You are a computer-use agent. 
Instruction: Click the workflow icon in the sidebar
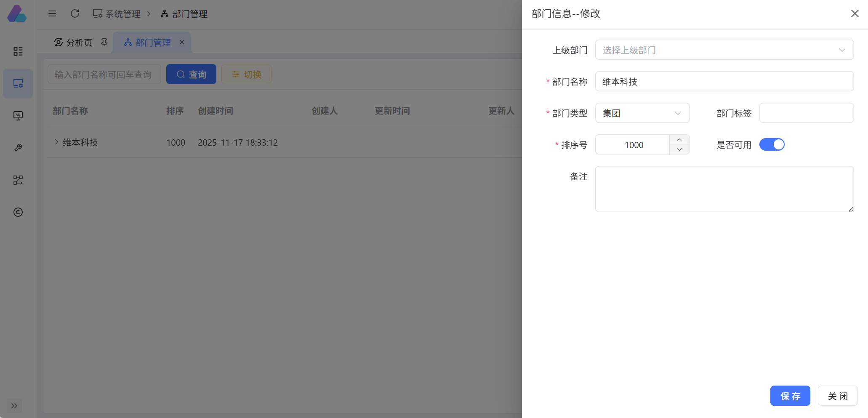[x=18, y=180]
